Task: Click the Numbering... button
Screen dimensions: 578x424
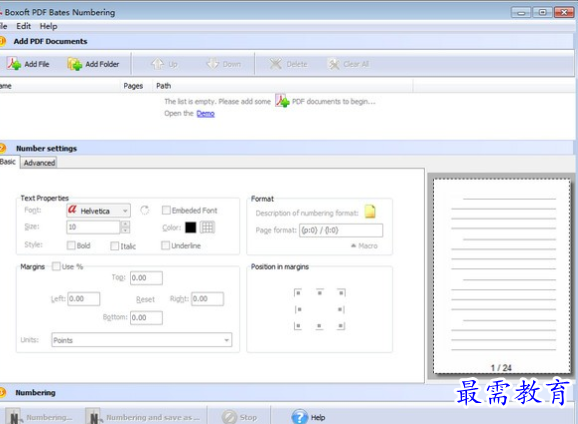Action: (x=40, y=417)
